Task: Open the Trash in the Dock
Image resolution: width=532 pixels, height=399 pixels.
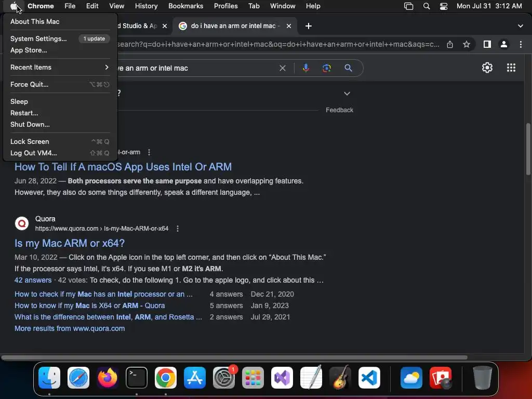Action: pos(482,378)
